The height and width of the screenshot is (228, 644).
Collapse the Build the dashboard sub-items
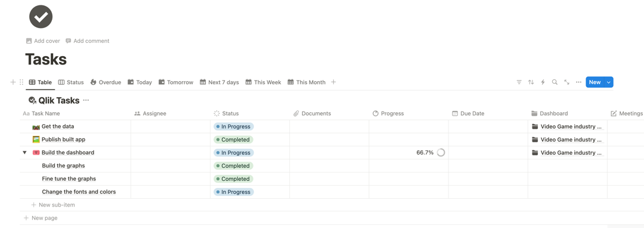click(x=24, y=152)
